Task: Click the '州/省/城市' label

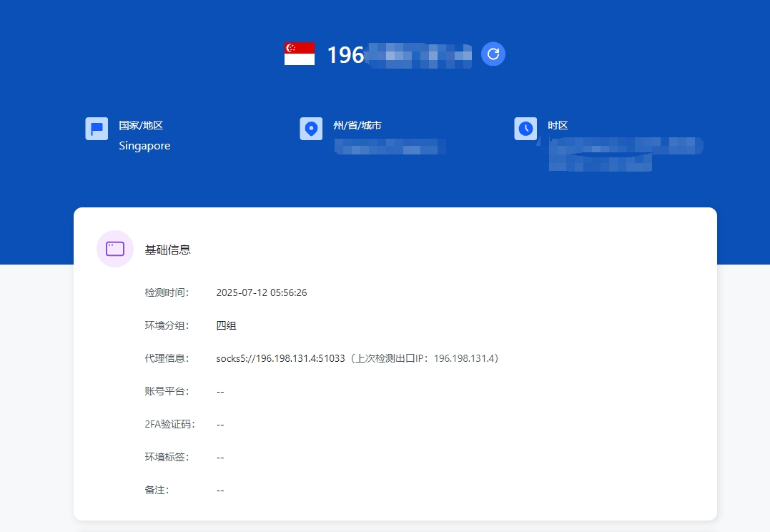Action: point(357,125)
